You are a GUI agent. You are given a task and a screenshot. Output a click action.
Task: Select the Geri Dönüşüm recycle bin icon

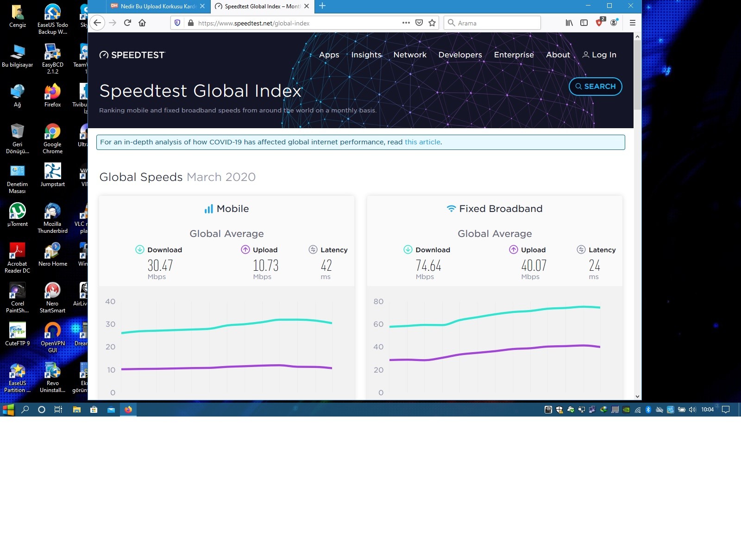pyautogui.click(x=18, y=139)
